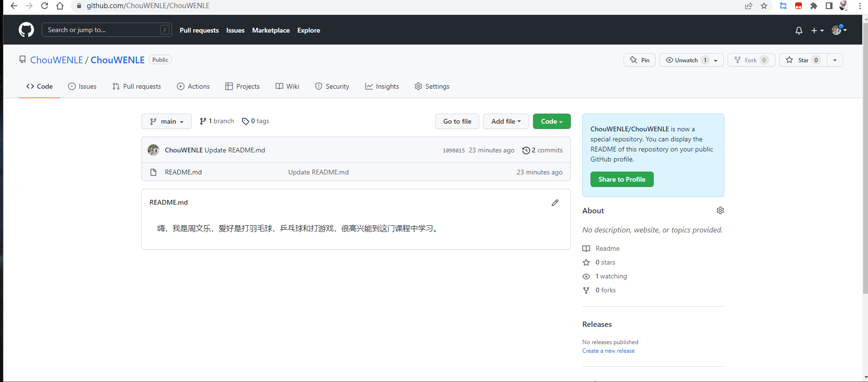Click the Share to Profile button
This screenshot has height=382, width=868.
(622, 179)
